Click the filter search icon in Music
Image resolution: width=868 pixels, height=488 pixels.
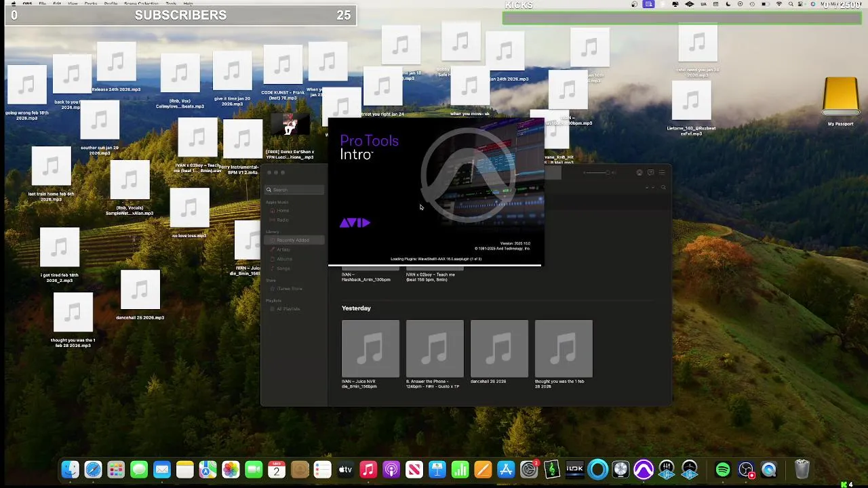[x=663, y=187]
